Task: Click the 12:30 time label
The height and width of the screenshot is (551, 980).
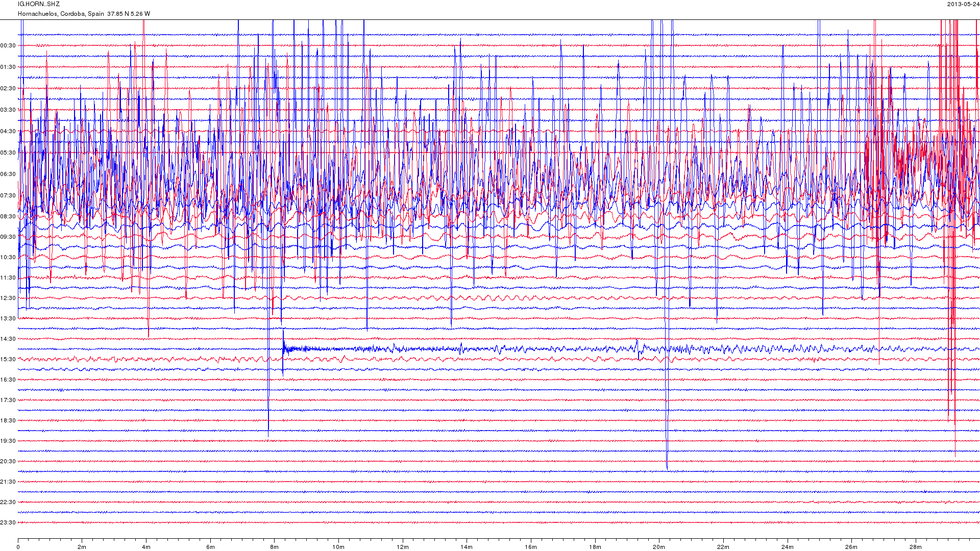Action: pos(8,298)
